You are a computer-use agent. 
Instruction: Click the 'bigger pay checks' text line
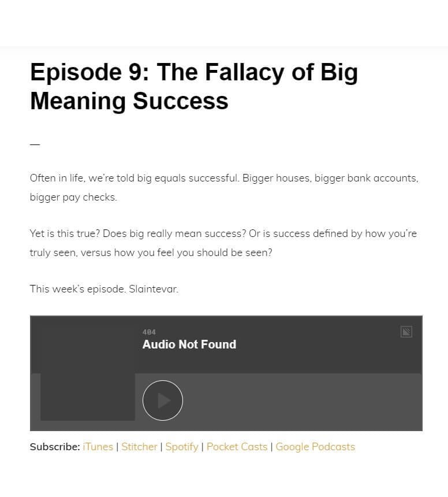point(73,197)
